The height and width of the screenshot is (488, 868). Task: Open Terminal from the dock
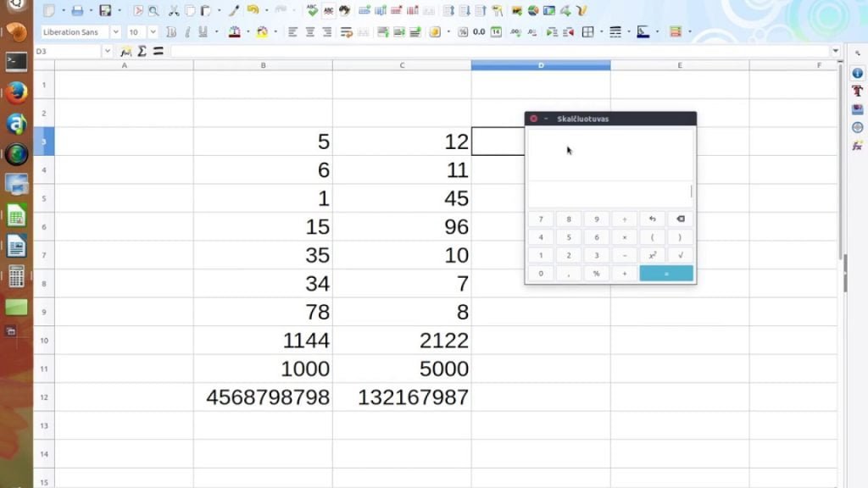[17, 62]
